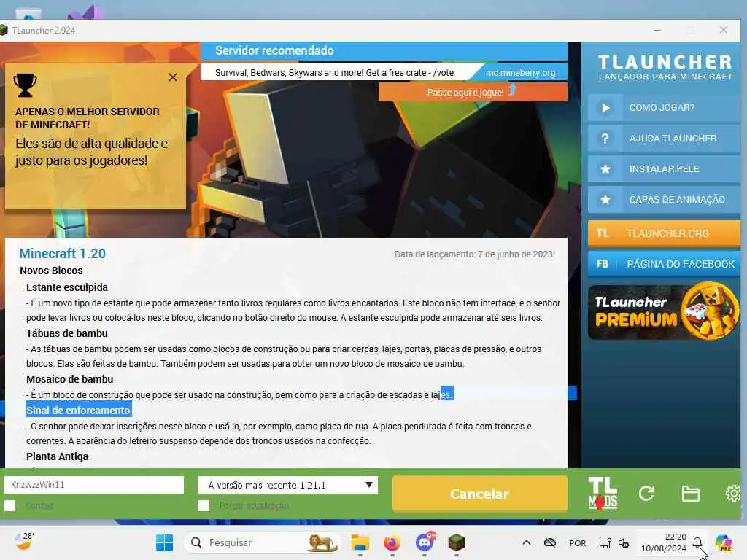Open the Copilot preview taskbar icon
747x560 pixels.
point(724,542)
